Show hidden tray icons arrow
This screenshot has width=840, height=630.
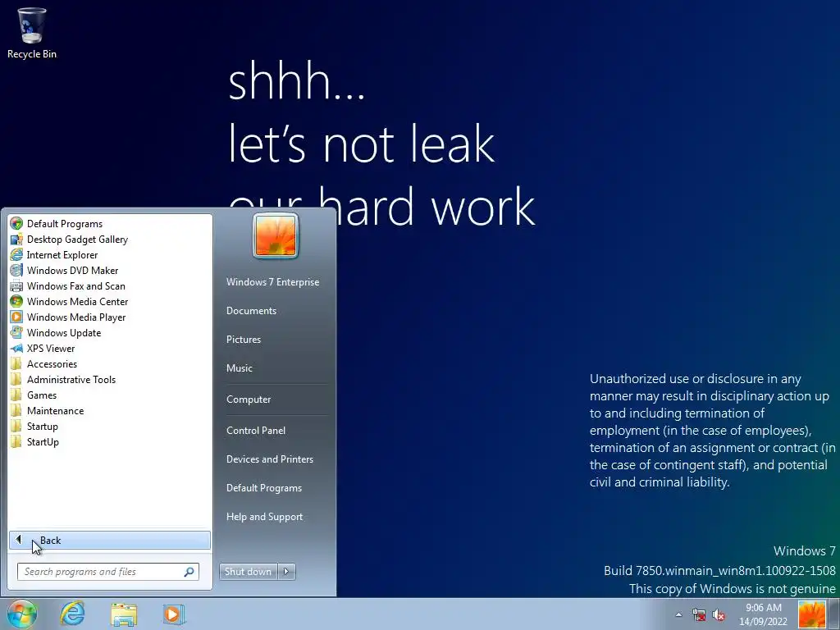(x=678, y=614)
